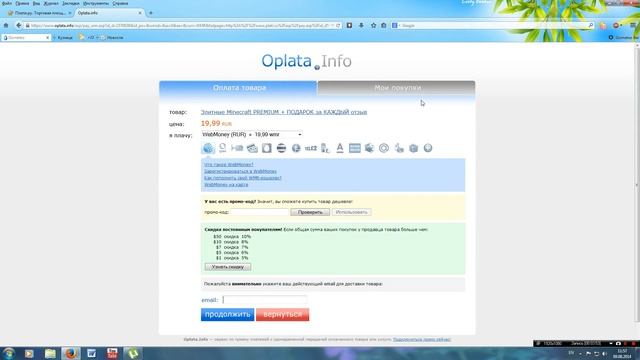Image resolution: width=640 pixels, height=360 pixels.
Task: Focus the email input field
Action: 265,300
